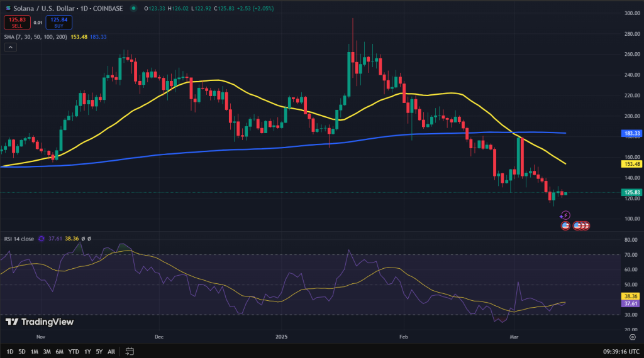
Task: Click the RSI indicator's purple source icon
Action: (41, 239)
